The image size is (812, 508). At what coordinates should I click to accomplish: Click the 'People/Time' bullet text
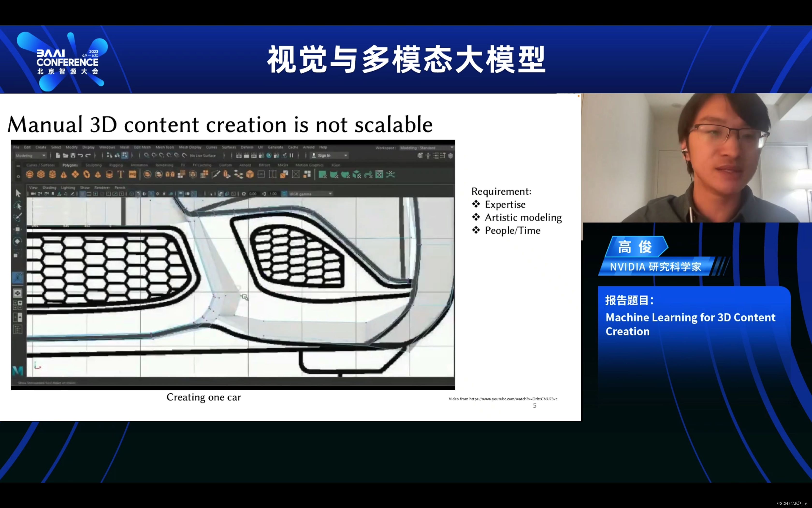click(513, 231)
